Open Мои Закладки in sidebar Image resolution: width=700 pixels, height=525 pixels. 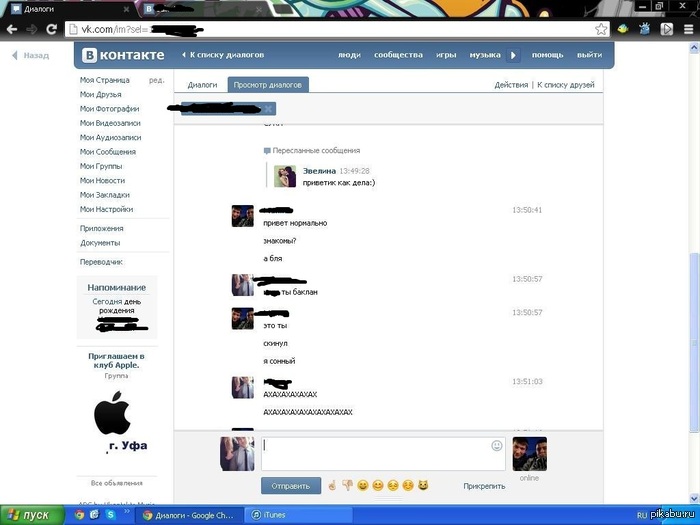pos(104,195)
